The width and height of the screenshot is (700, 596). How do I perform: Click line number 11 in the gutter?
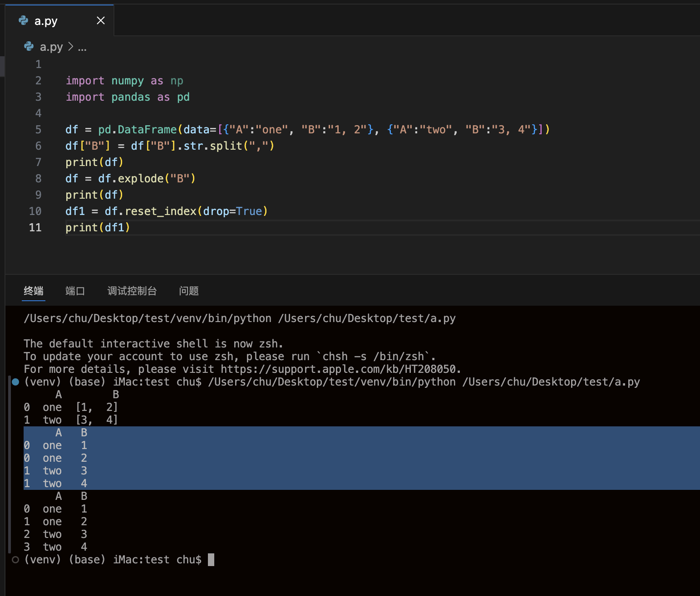pyautogui.click(x=35, y=228)
